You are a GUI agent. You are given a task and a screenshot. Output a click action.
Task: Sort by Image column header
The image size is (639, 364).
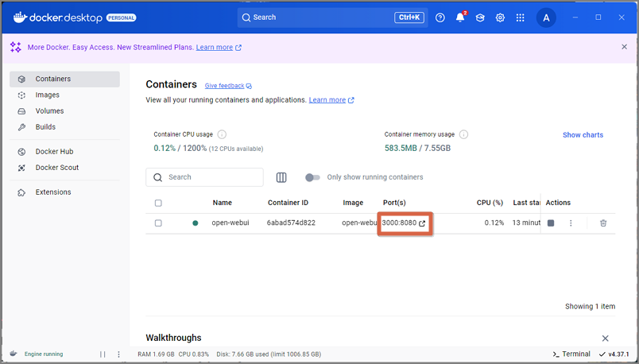[x=353, y=203]
